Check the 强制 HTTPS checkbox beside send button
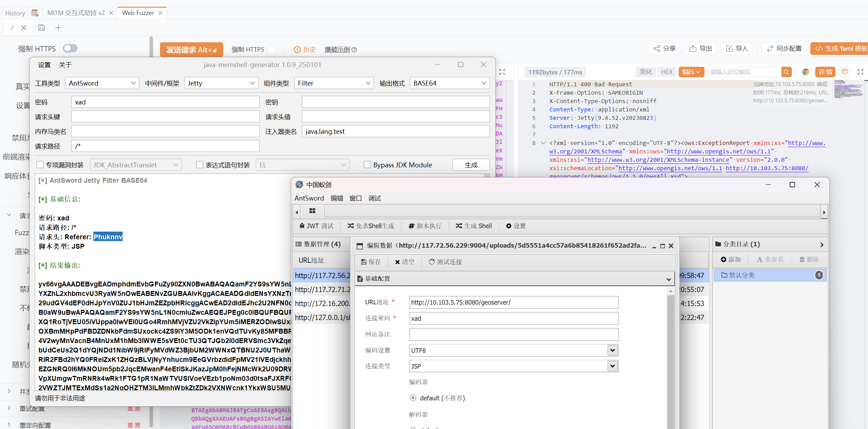 click(x=271, y=50)
